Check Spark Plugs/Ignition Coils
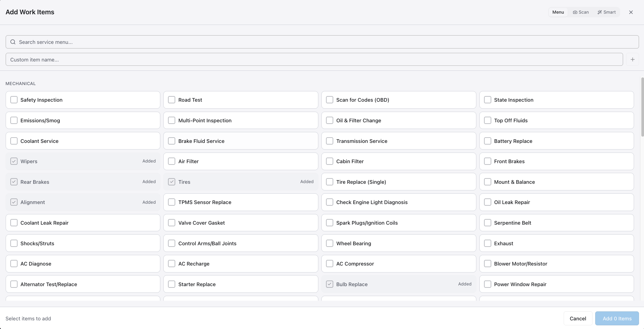The height and width of the screenshot is (329, 644). click(330, 223)
